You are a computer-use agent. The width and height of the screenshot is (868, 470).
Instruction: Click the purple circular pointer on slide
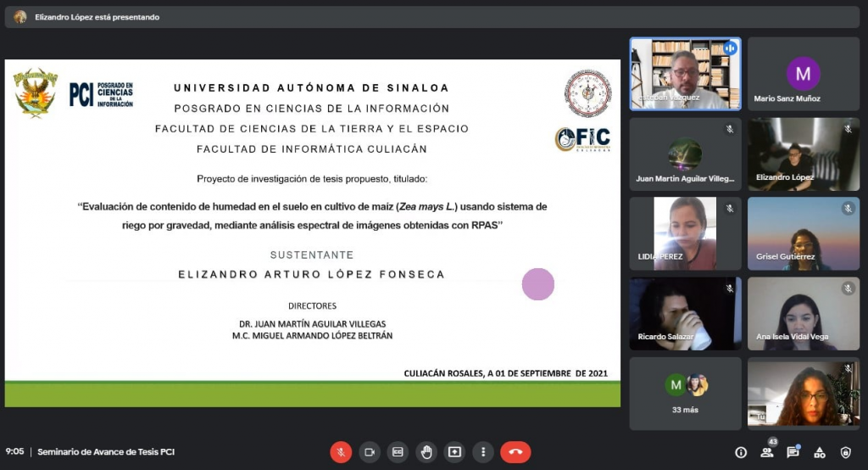538,284
